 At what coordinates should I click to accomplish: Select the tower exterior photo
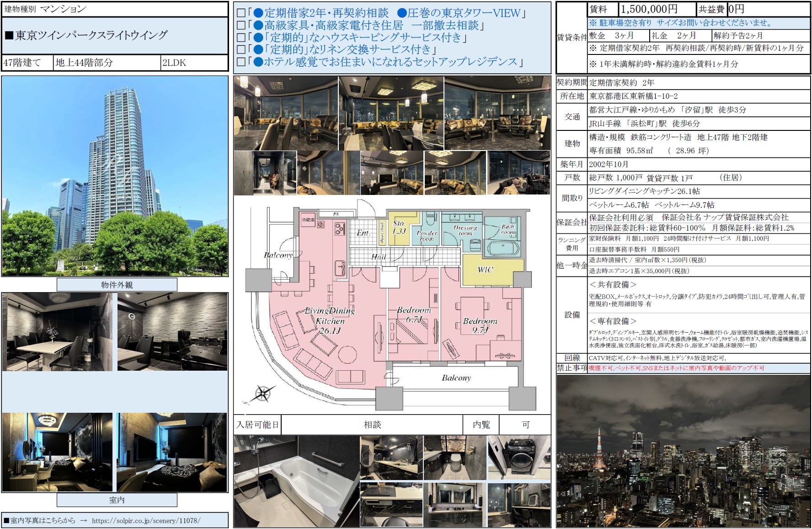tap(115, 176)
